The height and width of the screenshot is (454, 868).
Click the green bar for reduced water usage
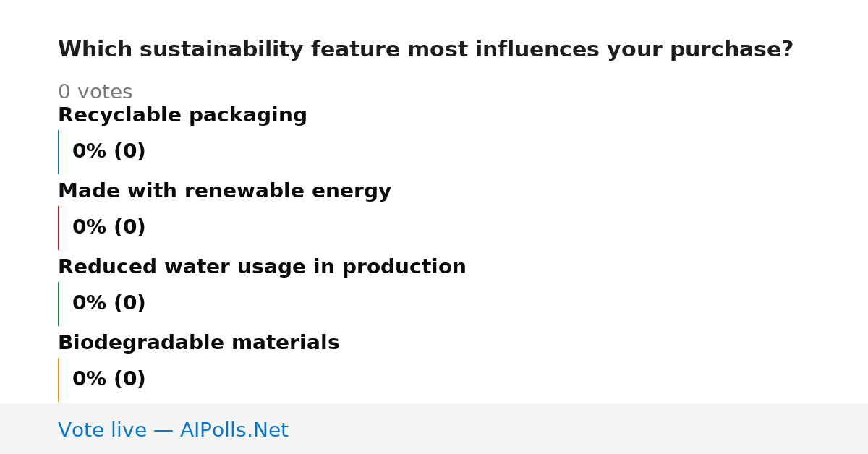point(58,304)
